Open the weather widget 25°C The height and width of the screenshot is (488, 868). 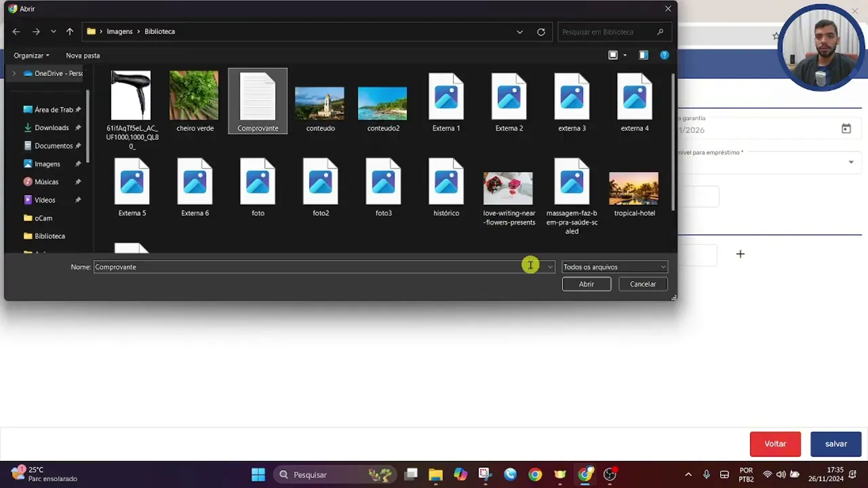[45, 474]
